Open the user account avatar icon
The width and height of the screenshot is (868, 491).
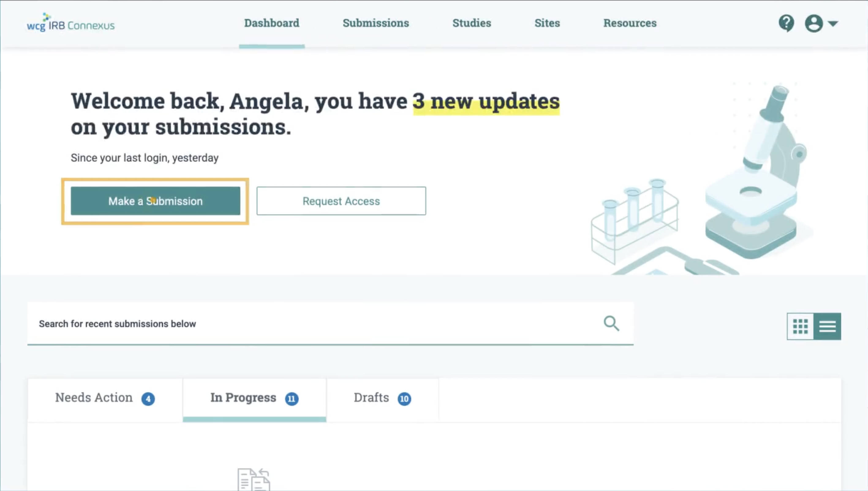click(x=814, y=23)
